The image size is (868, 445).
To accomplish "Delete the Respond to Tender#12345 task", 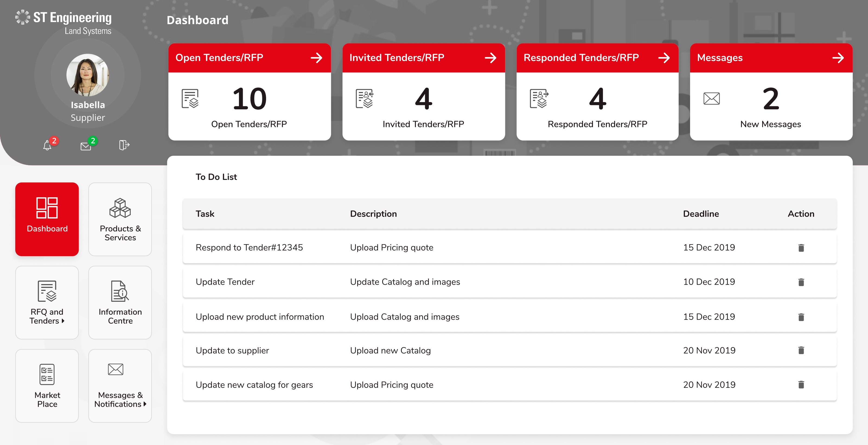I will (x=801, y=248).
